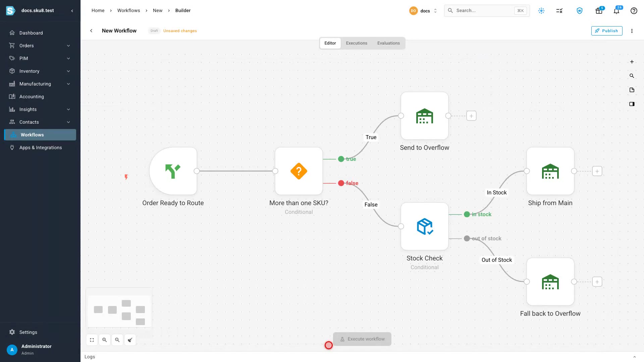The height and width of the screenshot is (362, 644).
Task: Switch to the Evaluations tab
Action: 388,43
